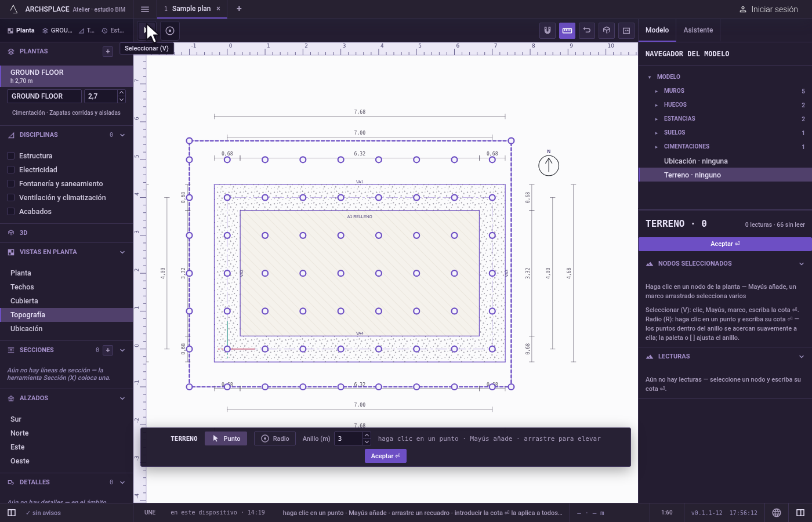The width and height of the screenshot is (812, 522).
Task: Expand the MUROS tree node
Action: click(x=657, y=91)
